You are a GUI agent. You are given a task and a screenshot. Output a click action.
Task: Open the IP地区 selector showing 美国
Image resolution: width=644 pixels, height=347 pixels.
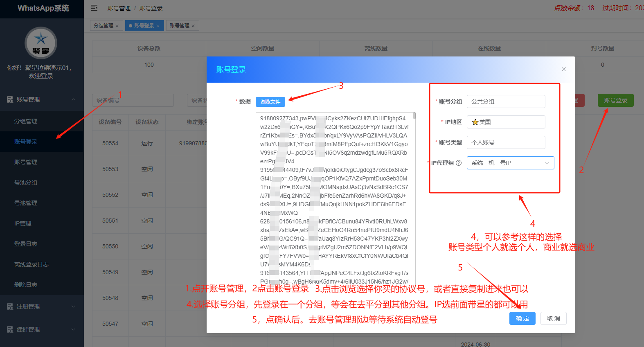pyautogui.click(x=506, y=122)
